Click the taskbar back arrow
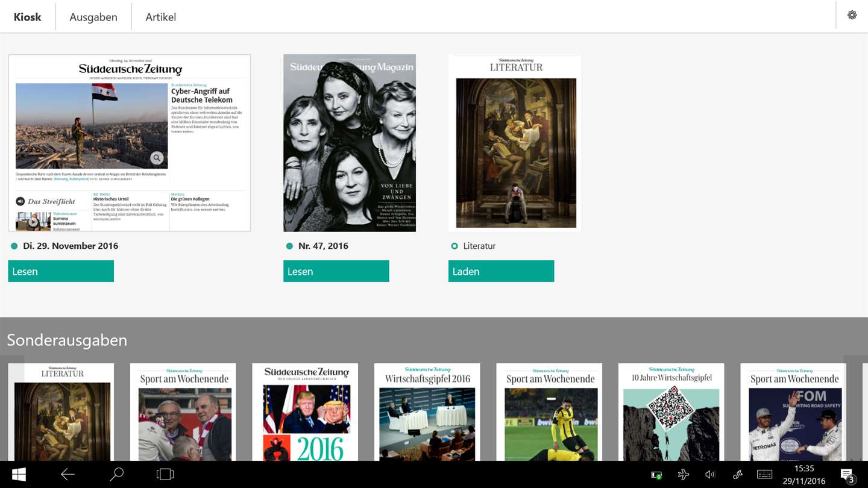 (68, 475)
